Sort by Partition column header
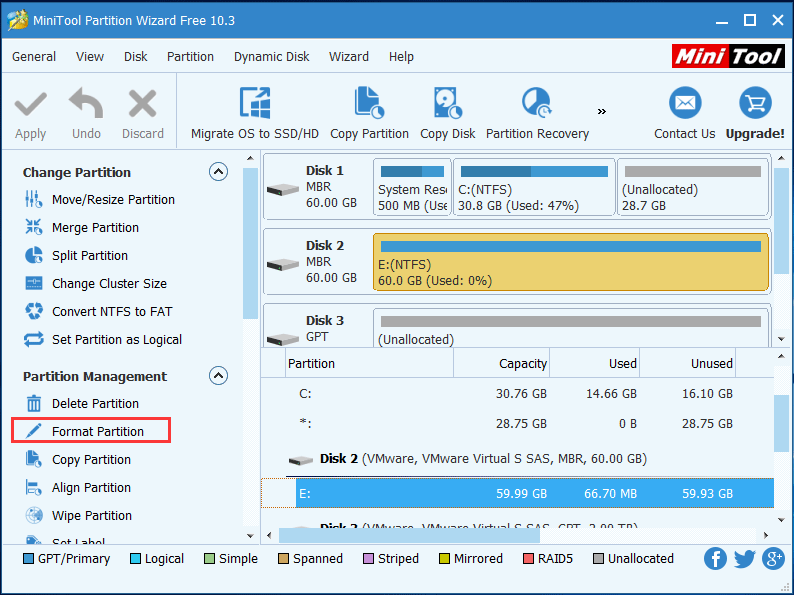The height and width of the screenshot is (595, 794). (369, 364)
